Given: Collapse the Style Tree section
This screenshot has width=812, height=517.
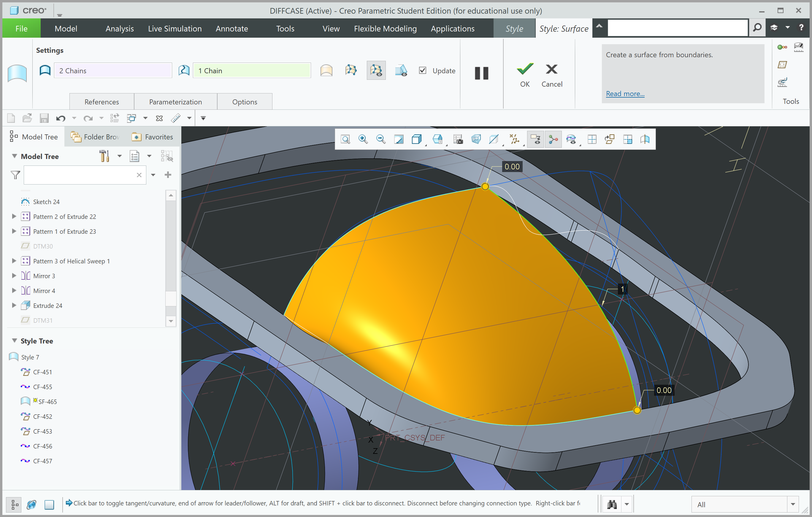Looking at the screenshot, I should 14,341.
